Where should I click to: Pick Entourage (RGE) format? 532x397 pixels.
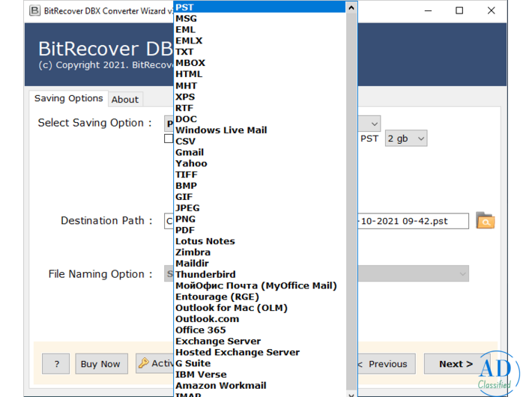click(260, 297)
